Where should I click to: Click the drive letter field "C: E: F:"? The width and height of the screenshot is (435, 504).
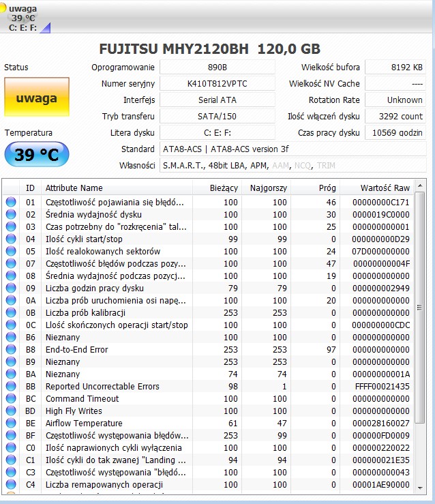tap(217, 133)
